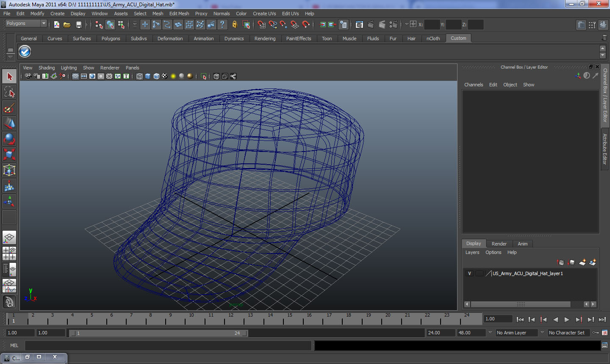
Task: Delete shelf item with trash icon
Action: coord(604,38)
